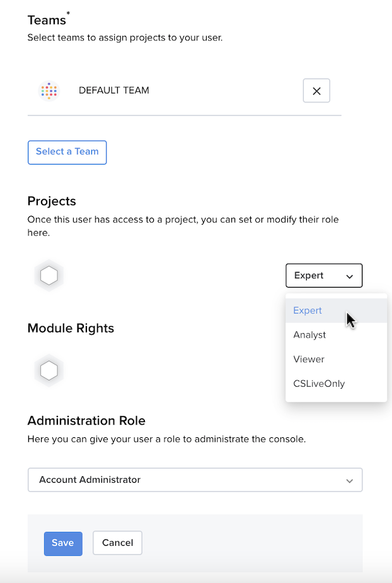
Task: Click the Teams section heading
Action: 47,20
